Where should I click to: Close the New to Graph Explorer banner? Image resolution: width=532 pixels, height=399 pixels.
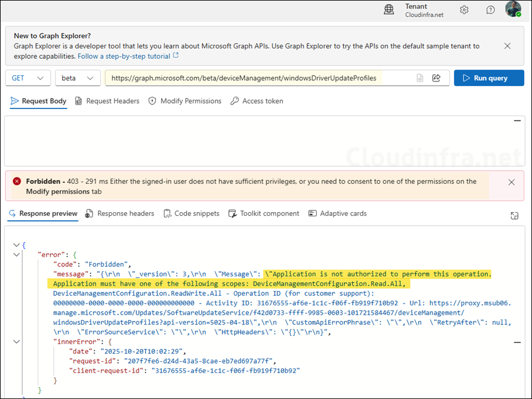[x=507, y=45]
